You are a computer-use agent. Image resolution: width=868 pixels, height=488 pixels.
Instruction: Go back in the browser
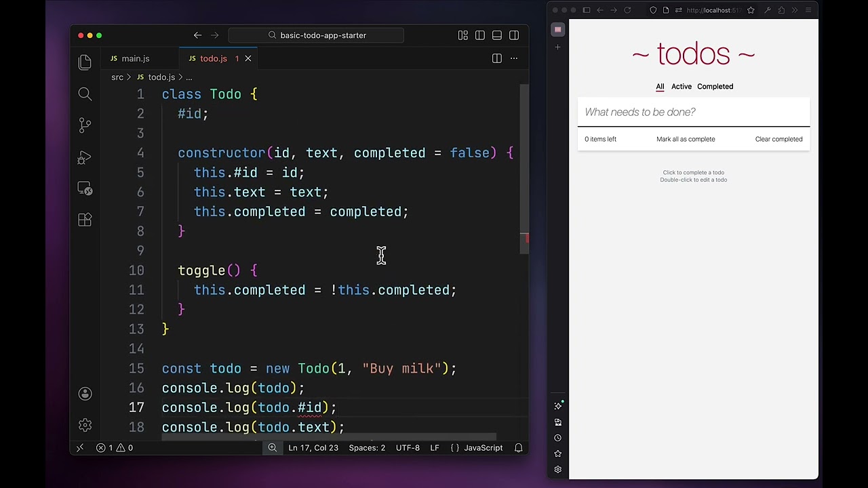click(x=600, y=10)
